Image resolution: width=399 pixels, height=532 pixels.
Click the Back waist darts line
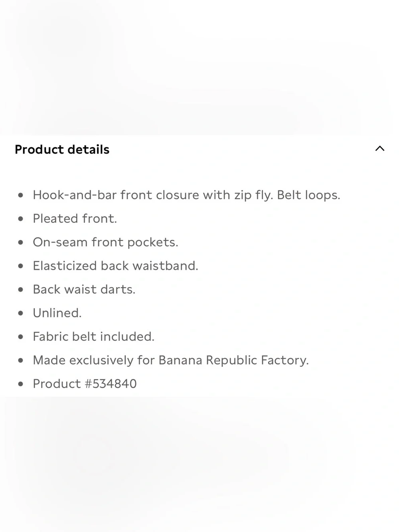coord(84,289)
